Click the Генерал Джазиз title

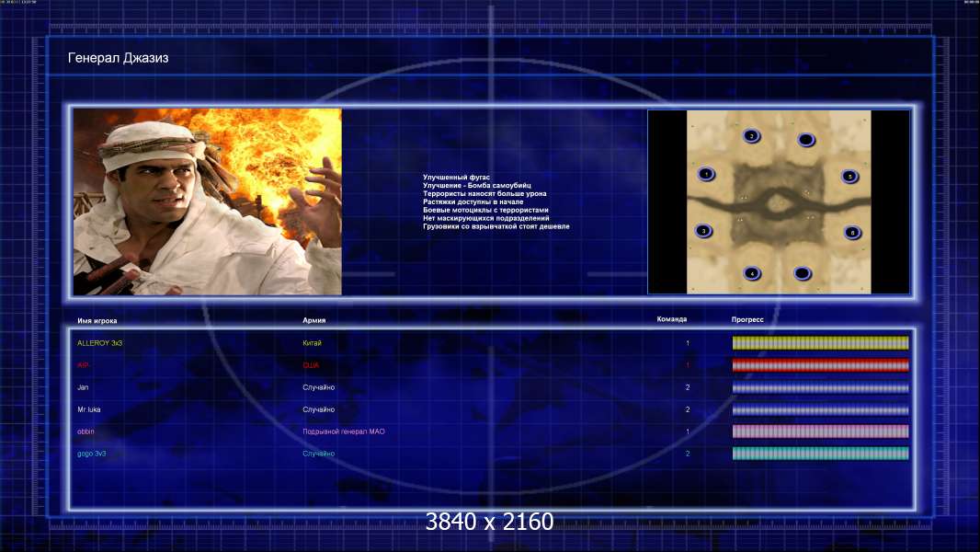[x=118, y=58]
